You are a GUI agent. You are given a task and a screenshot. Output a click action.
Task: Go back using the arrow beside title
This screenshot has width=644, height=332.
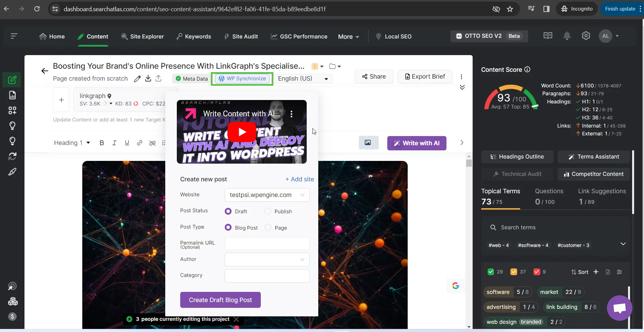click(45, 71)
